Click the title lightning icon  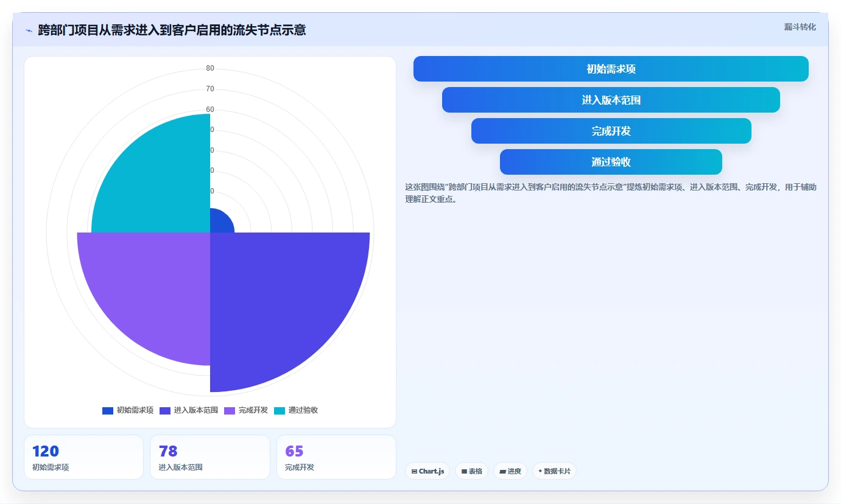click(x=29, y=30)
